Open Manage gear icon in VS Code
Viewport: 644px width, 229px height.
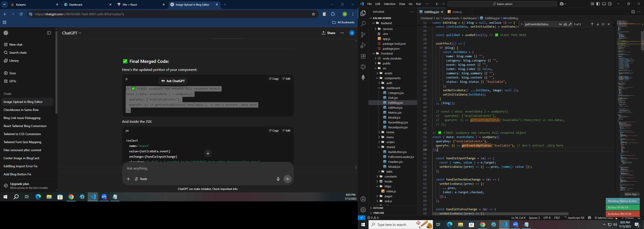click(x=363, y=210)
